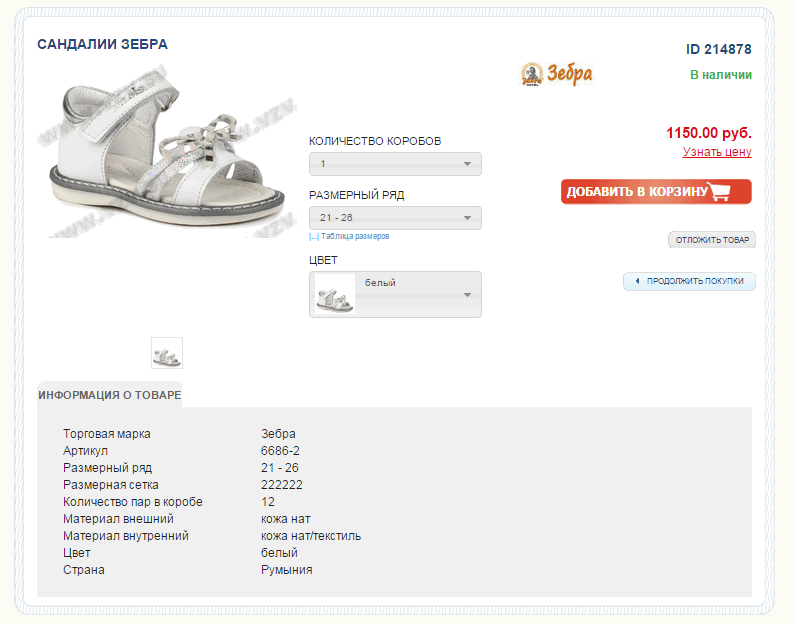Click the Узнать цену link
Image resolution: width=796 pixels, height=624 pixels.
pyautogui.click(x=717, y=152)
